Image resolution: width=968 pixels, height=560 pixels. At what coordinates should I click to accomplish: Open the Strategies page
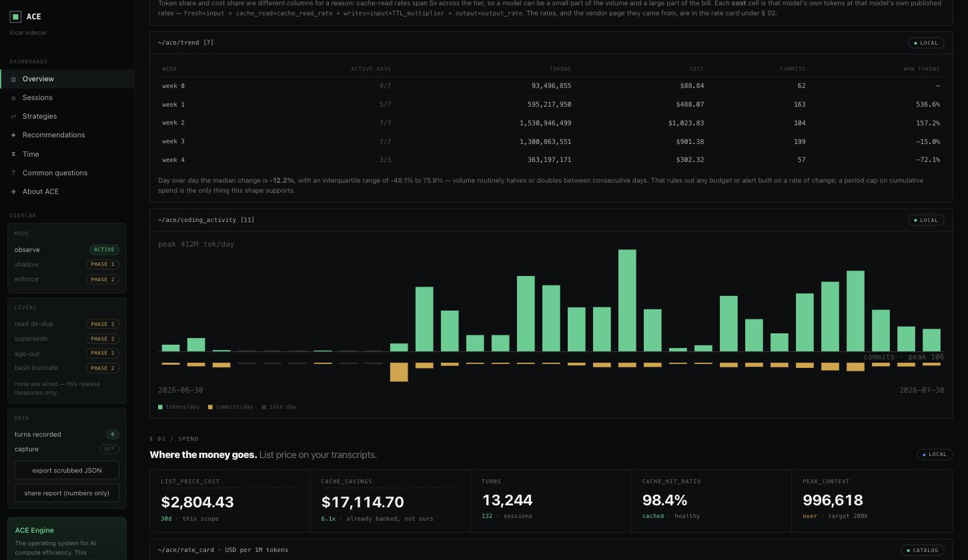click(67, 116)
